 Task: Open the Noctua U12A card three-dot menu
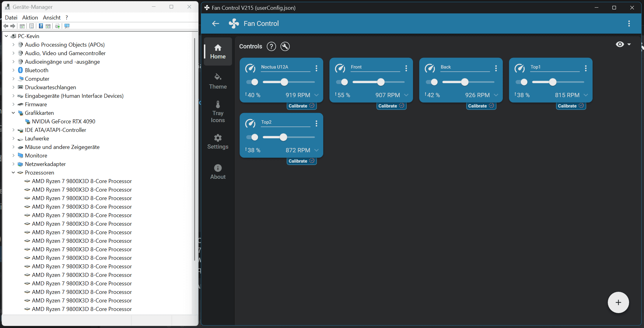pos(316,68)
